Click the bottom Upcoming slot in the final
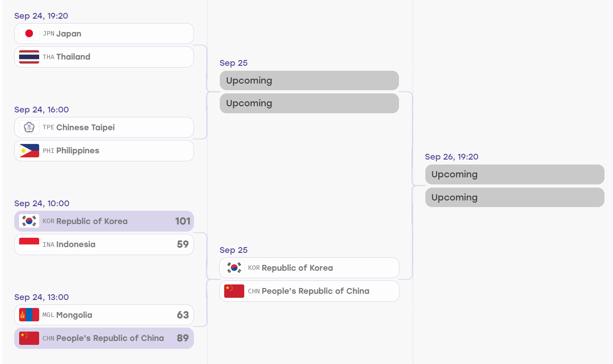 pyautogui.click(x=515, y=197)
